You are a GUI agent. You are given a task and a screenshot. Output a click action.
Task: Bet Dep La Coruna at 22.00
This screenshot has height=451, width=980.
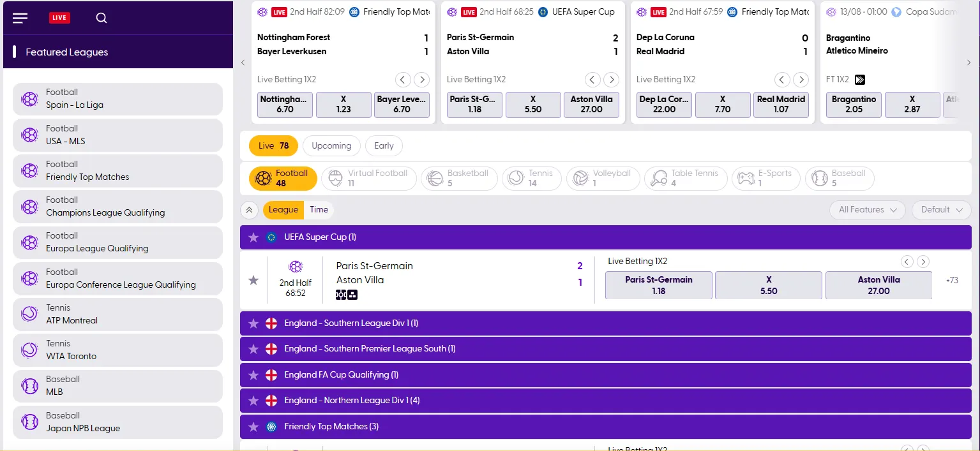(x=664, y=105)
